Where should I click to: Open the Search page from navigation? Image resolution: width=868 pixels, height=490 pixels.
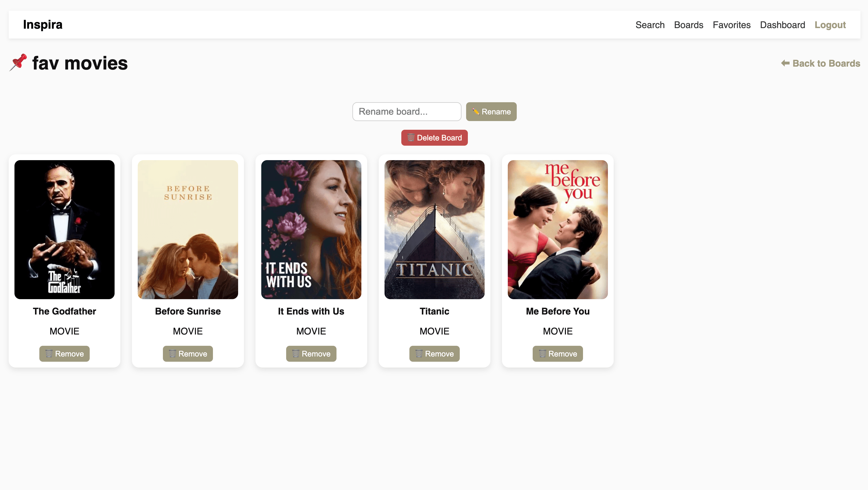click(x=650, y=25)
